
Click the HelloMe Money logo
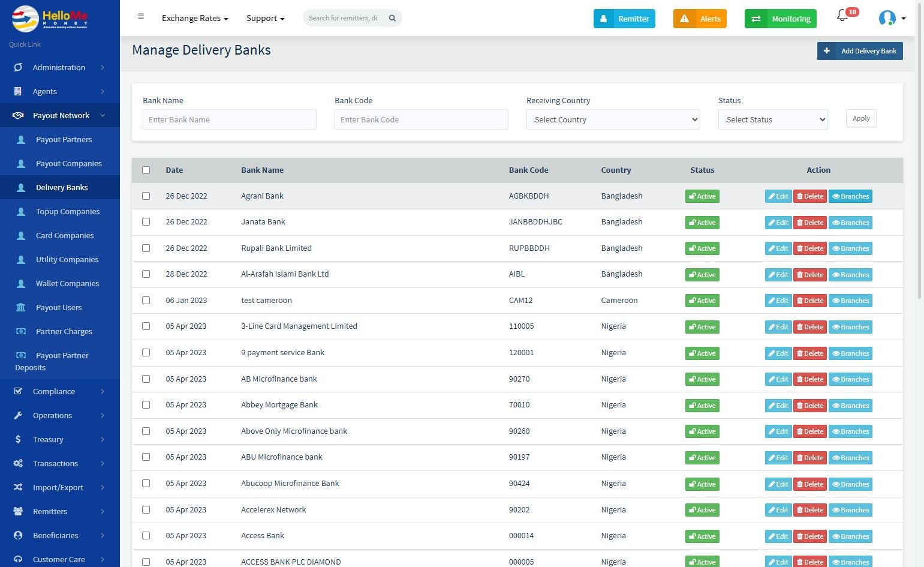coord(50,19)
